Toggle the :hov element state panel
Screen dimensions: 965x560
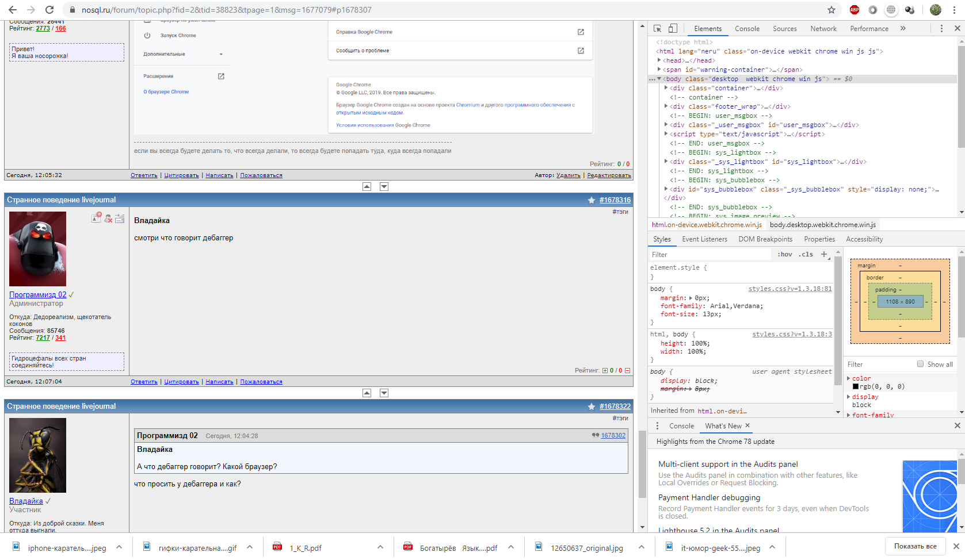coord(784,254)
